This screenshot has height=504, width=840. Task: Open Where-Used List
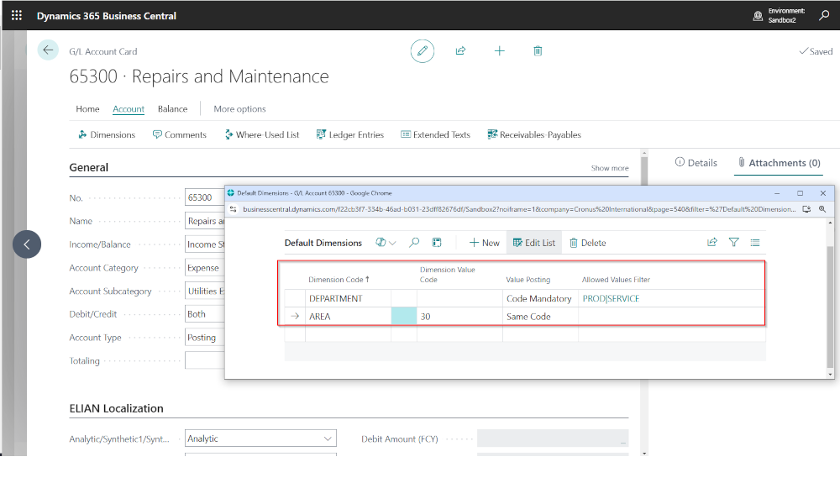[x=262, y=134]
